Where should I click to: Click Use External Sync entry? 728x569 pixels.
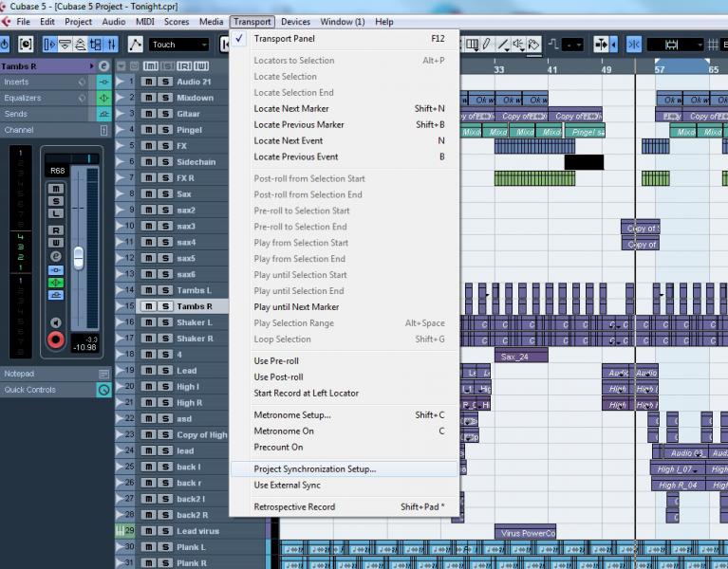344,485
